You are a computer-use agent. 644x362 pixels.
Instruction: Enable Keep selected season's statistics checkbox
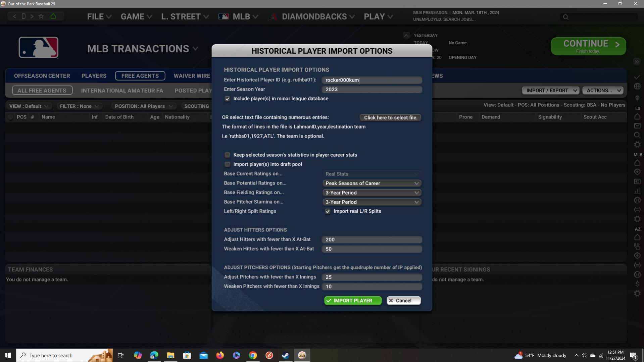(228, 155)
